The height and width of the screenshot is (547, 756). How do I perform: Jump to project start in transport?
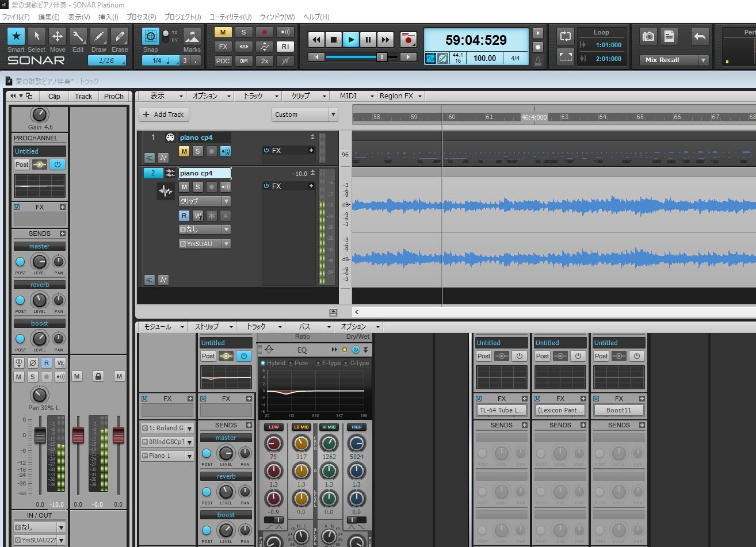point(316,57)
